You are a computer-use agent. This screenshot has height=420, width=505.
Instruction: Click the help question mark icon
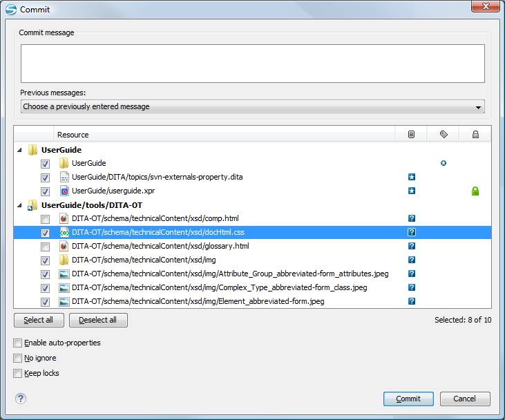21,399
